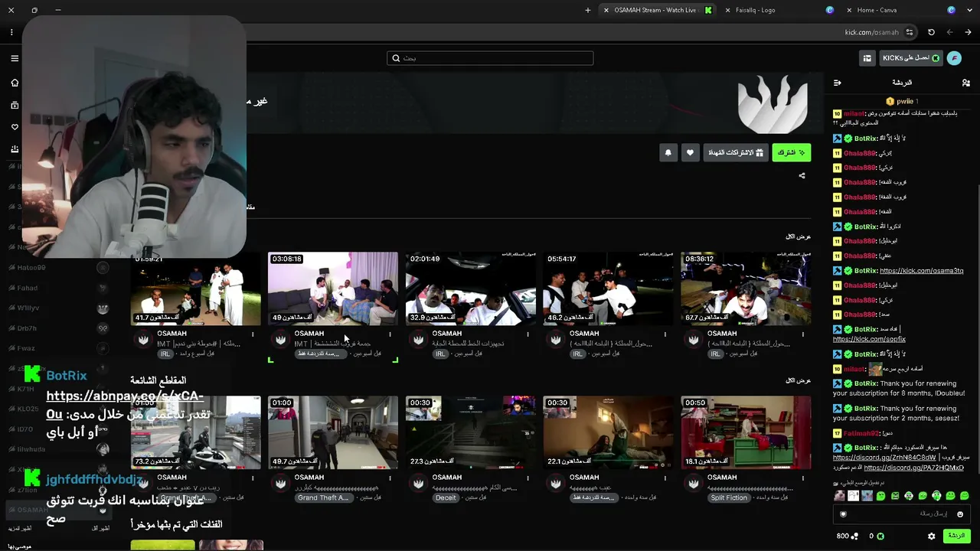This screenshot has height=551, width=980.
Task: Click the Split Fiction category tag
Action: point(729,497)
